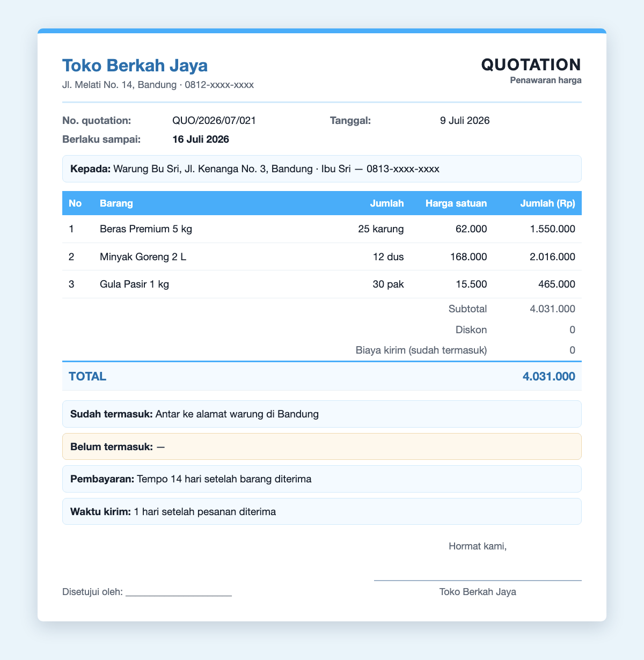Click the quantity 12 dus
The width and height of the screenshot is (644, 660).
click(x=387, y=256)
